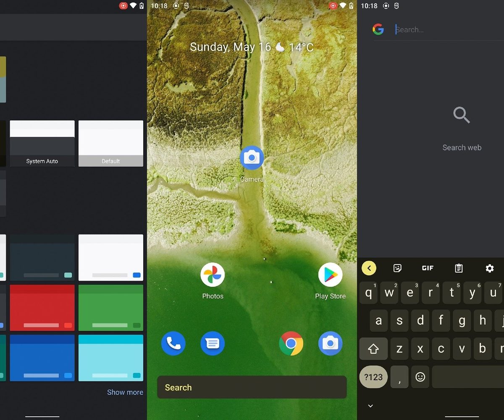Open the GIF picker on the keyboard

pyautogui.click(x=428, y=268)
